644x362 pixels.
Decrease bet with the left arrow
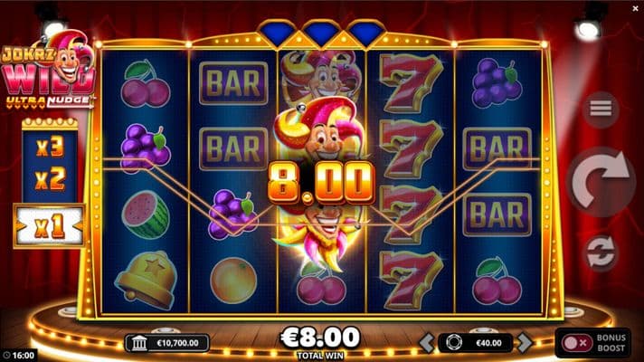426,343
